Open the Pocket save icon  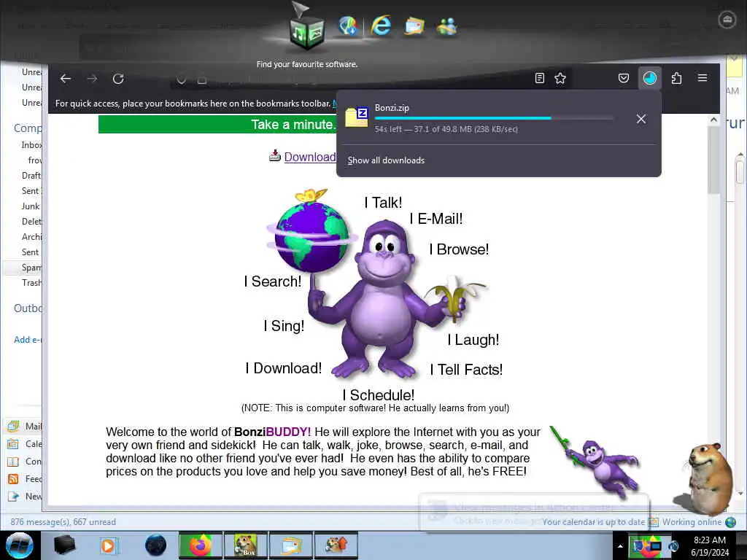click(623, 78)
